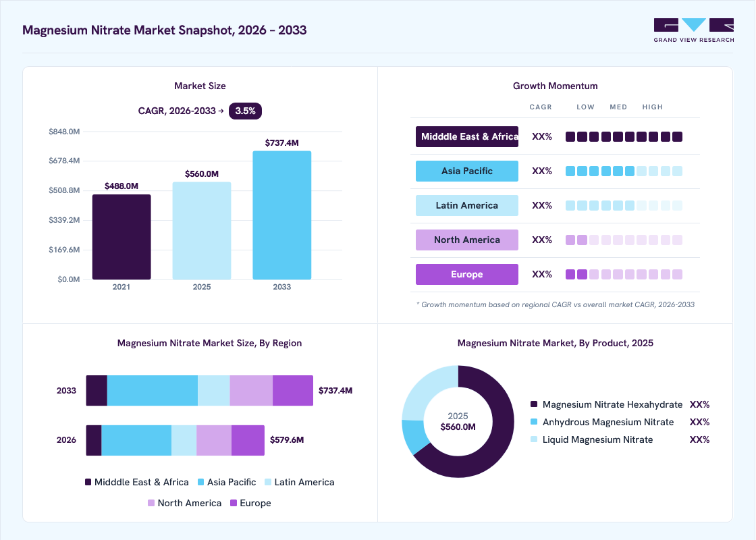
Task: Click the donut center $560.0M value
Action: 458,427
